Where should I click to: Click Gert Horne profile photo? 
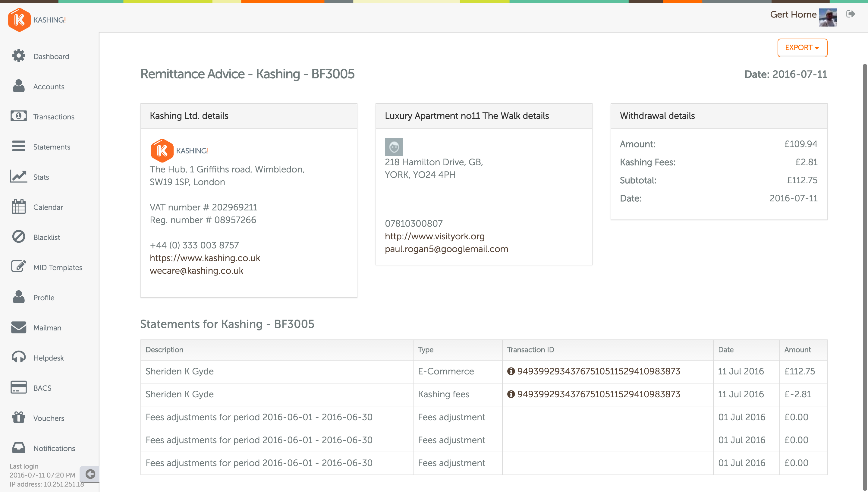pyautogui.click(x=828, y=17)
